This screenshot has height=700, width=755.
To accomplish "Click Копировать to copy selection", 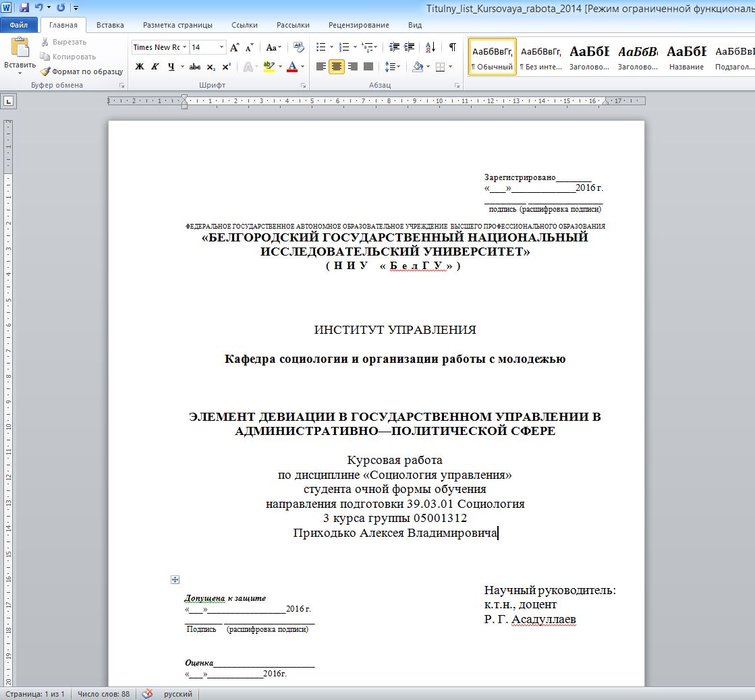I will click(67, 57).
